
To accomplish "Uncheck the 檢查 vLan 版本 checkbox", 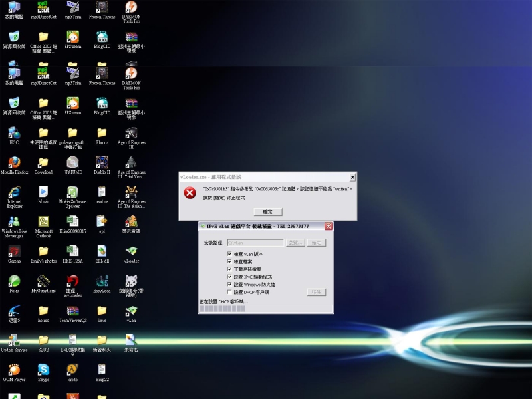I will coord(229,254).
